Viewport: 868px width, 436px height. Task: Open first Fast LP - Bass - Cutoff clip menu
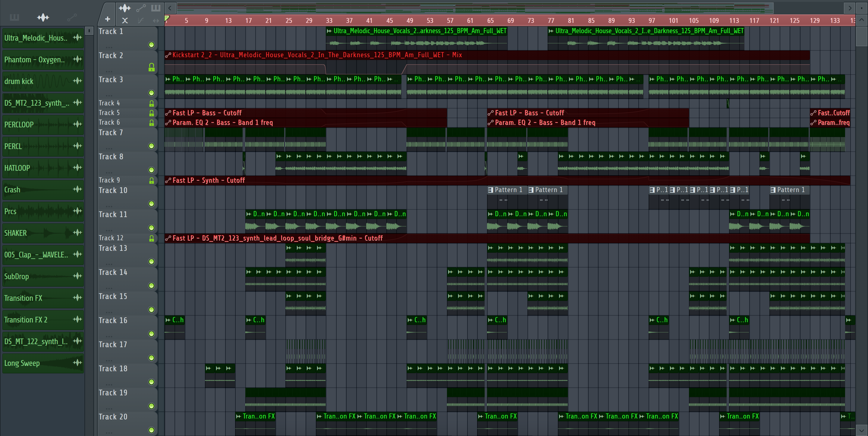coord(168,113)
